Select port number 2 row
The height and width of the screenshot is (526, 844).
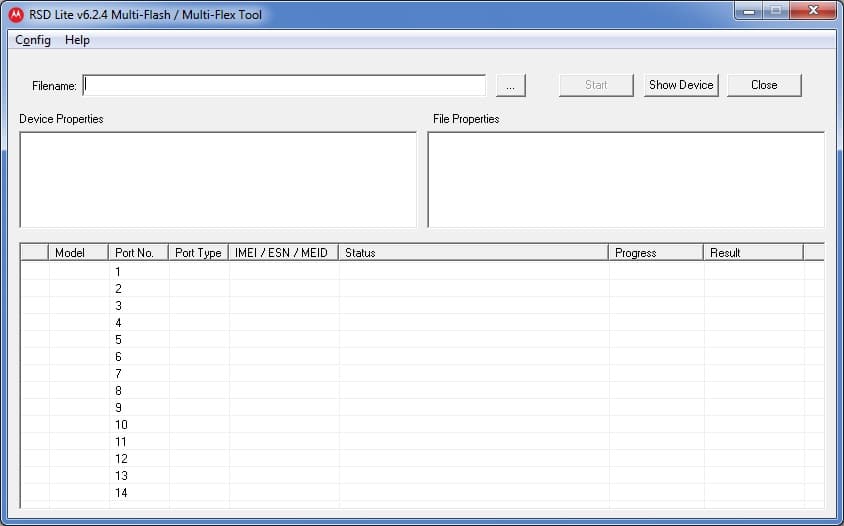click(x=422, y=289)
